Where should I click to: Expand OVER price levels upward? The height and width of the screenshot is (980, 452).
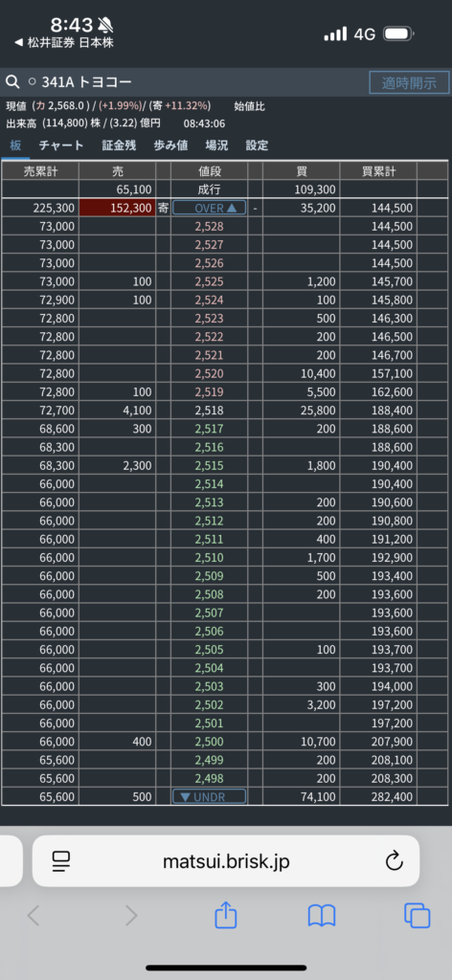[x=210, y=208]
